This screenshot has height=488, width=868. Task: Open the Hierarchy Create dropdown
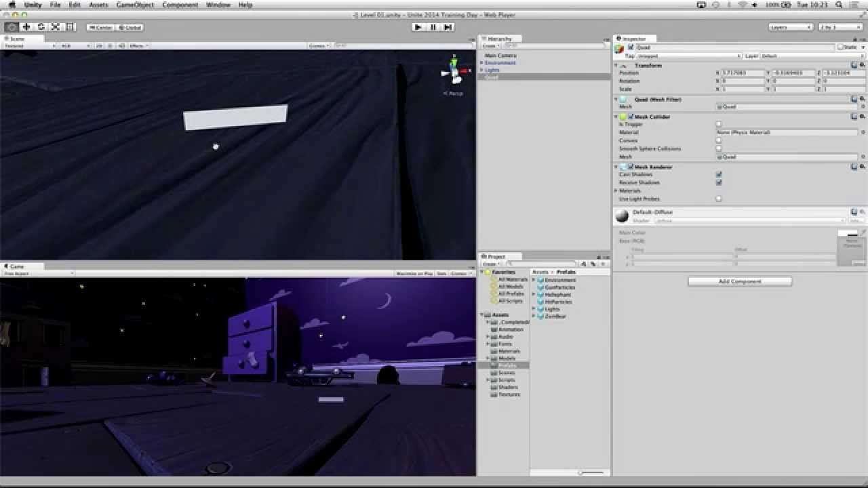pos(490,45)
